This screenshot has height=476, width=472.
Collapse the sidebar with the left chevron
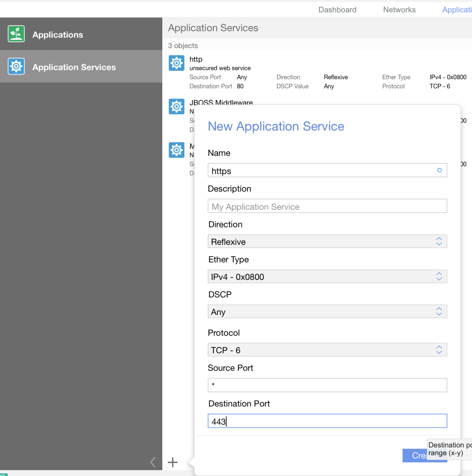[x=153, y=462]
